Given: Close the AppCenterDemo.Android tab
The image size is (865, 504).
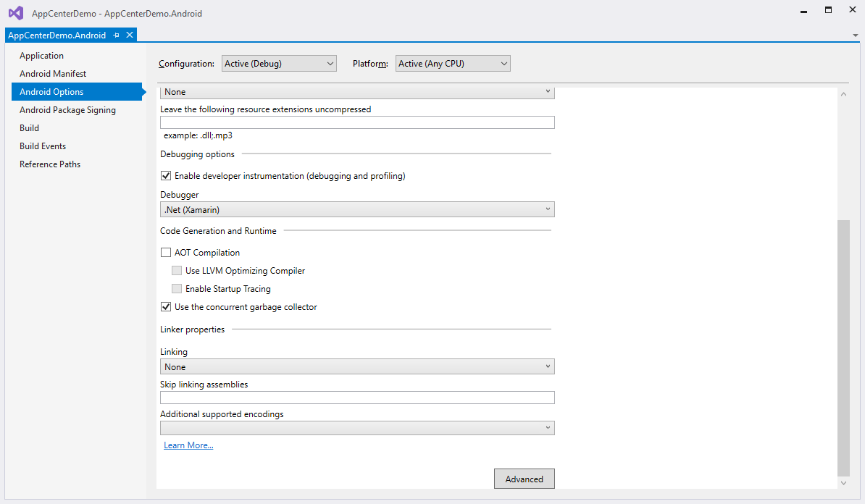Looking at the screenshot, I should click(x=130, y=35).
